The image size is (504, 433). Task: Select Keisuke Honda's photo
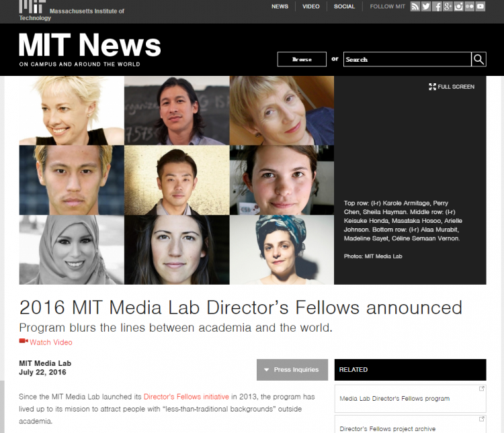tap(71, 180)
